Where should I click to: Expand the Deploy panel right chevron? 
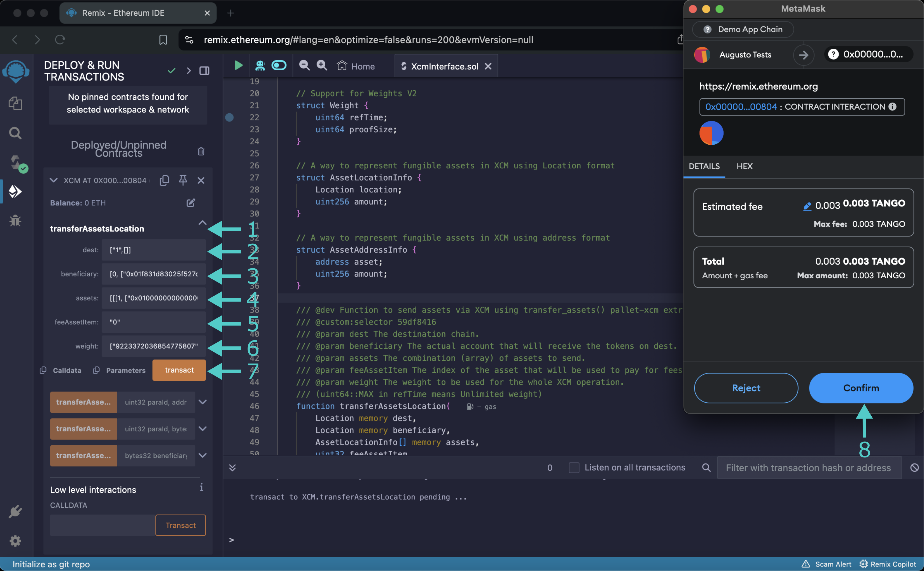[188, 71]
